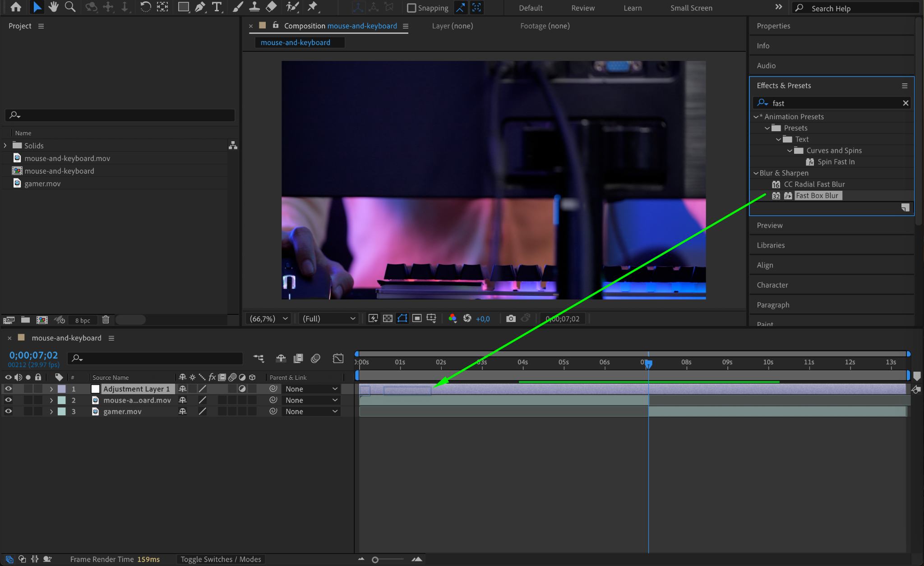Hide the gamer.mov layer
The width and height of the screenshot is (924, 566).
8,411
